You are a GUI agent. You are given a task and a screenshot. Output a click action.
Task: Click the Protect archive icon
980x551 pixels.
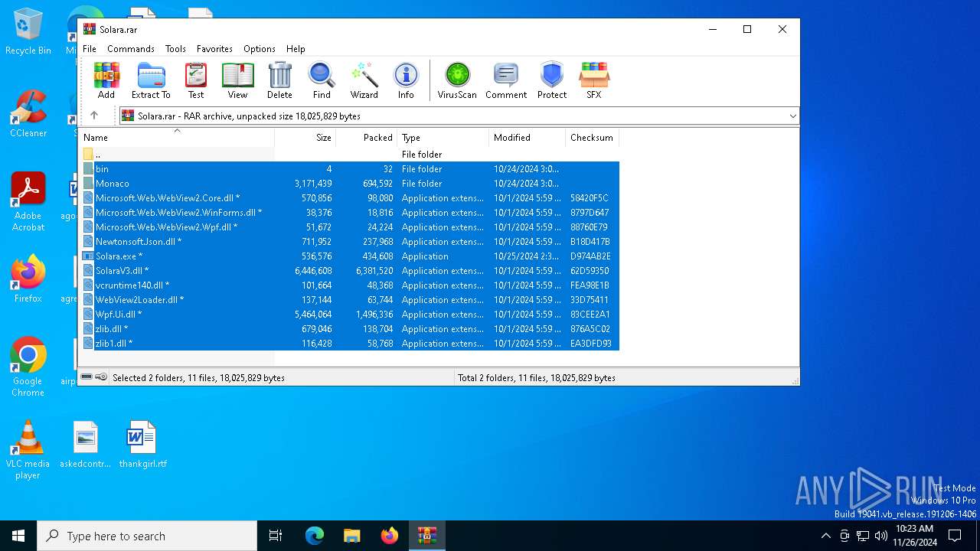(x=552, y=80)
